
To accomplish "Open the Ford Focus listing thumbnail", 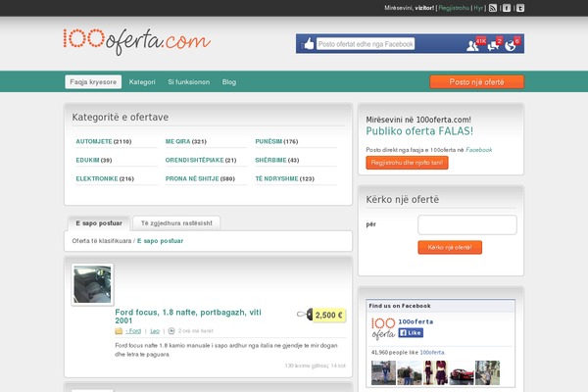I will pyautogui.click(x=92, y=284).
